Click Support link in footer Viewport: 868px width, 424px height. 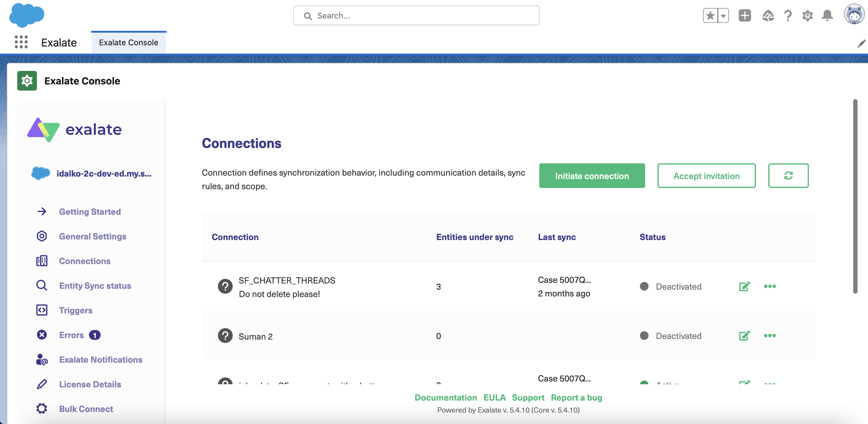(528, 397)
